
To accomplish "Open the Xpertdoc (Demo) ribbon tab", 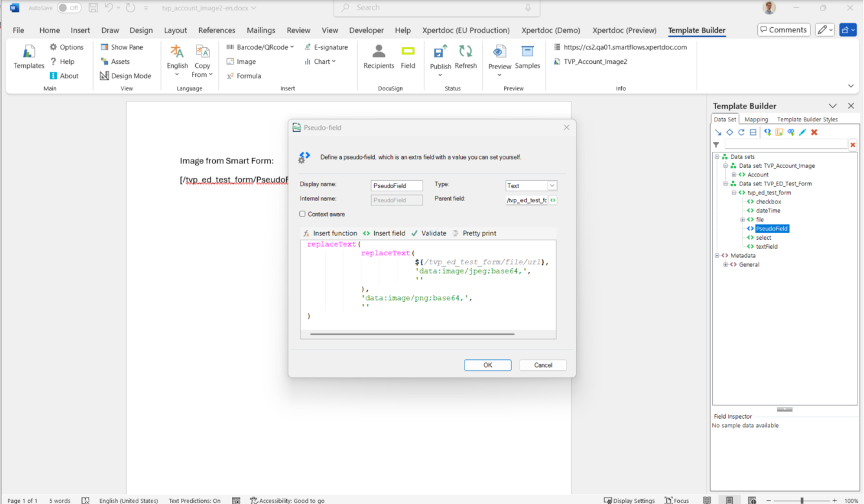I will pyautogui.click(x=551, y=30).
